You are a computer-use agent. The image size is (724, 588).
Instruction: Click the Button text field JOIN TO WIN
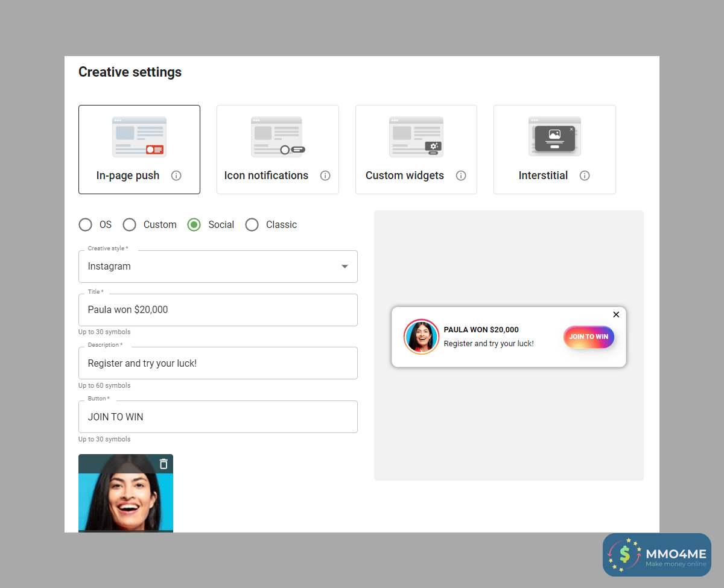218,417
